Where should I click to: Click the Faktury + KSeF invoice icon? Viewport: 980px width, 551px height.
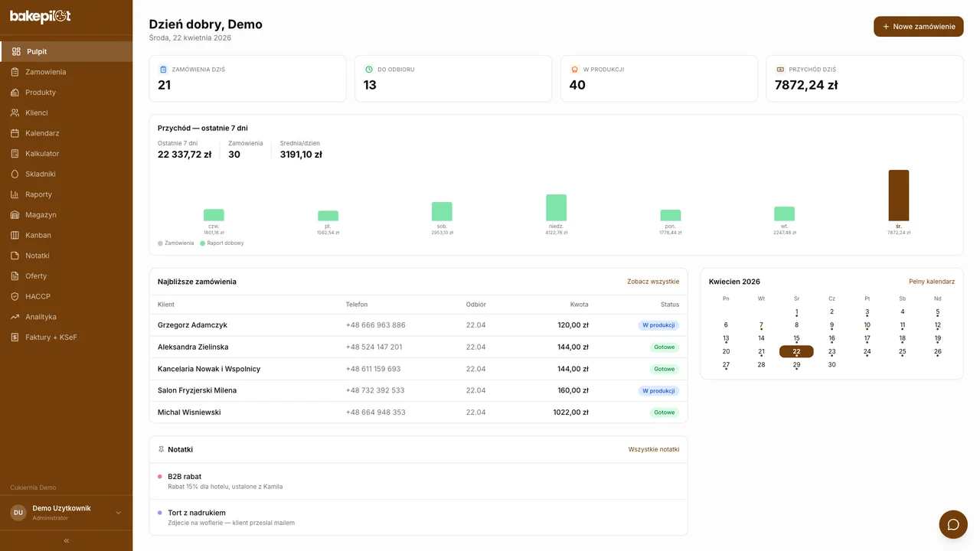(15, 337)
